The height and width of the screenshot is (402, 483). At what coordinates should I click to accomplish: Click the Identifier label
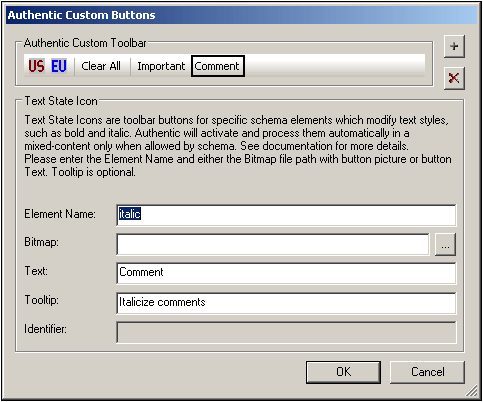click(45, 329)
